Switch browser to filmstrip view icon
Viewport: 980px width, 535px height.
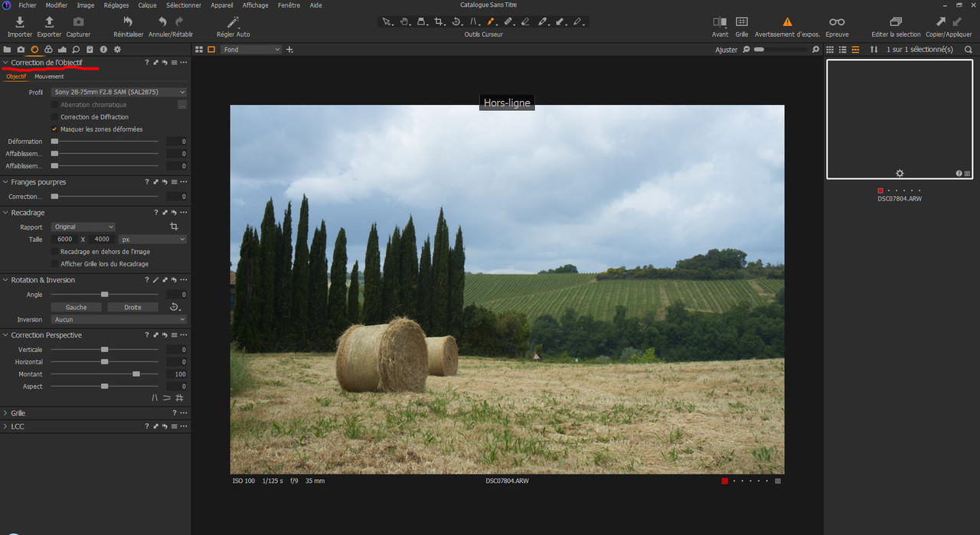pyautogui.click(x=855, y=50)
